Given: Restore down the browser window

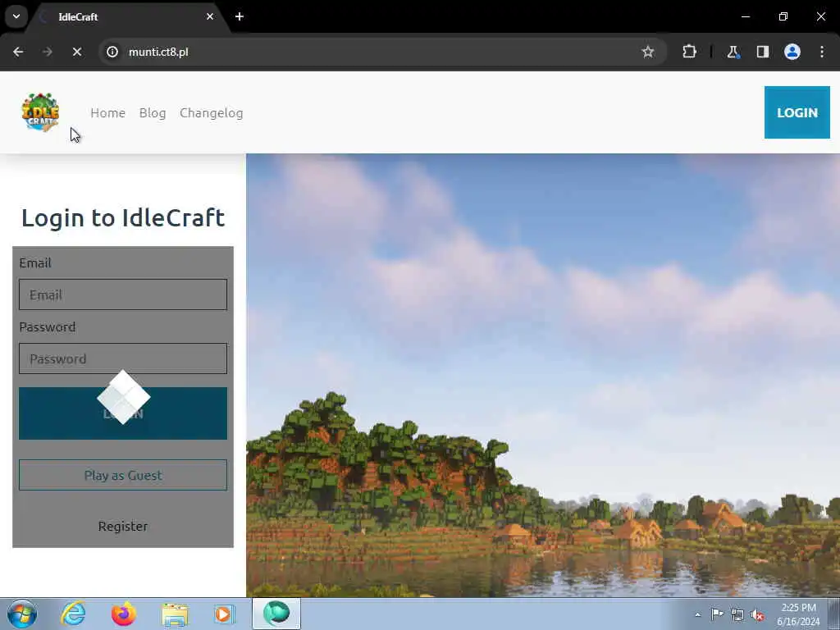Looking at the screenshot, I should tap(783, 16).
